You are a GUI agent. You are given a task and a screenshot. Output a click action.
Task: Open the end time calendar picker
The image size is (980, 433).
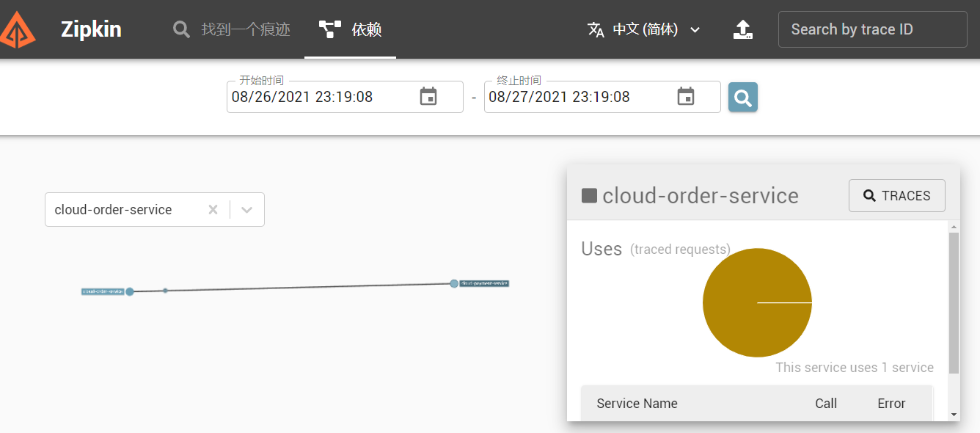coord(686,96)
